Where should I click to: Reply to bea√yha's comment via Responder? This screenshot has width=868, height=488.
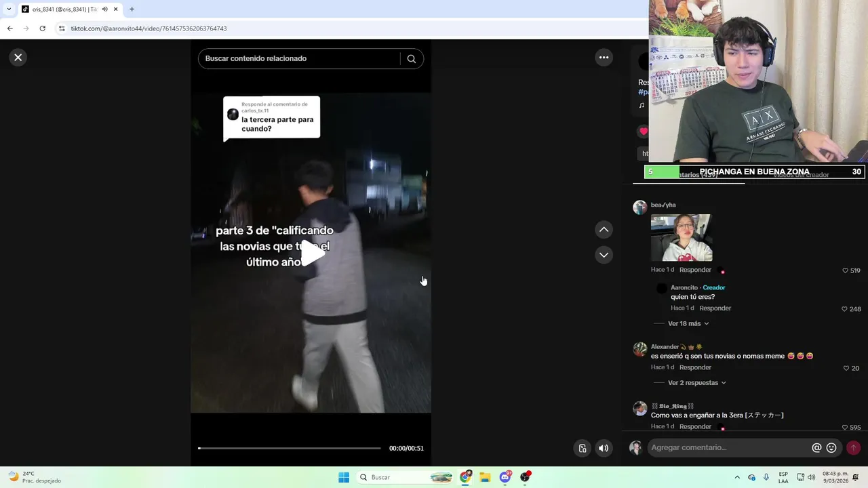click(x=695, y=270)
